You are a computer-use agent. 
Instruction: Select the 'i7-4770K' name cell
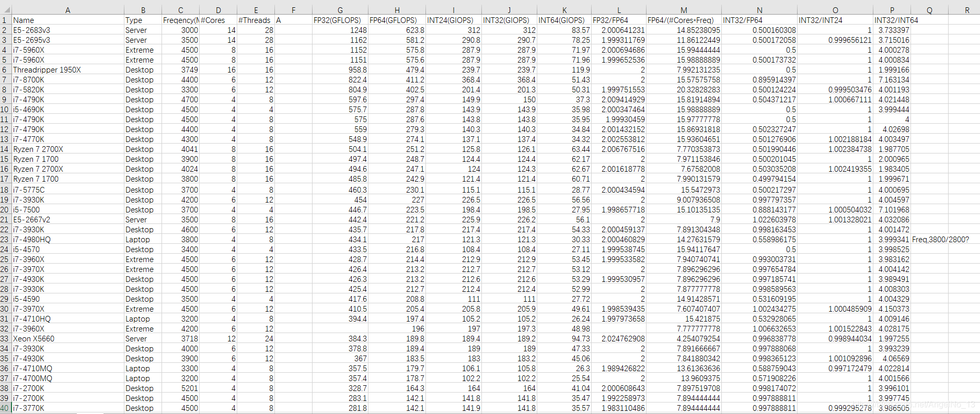point(68,139)
